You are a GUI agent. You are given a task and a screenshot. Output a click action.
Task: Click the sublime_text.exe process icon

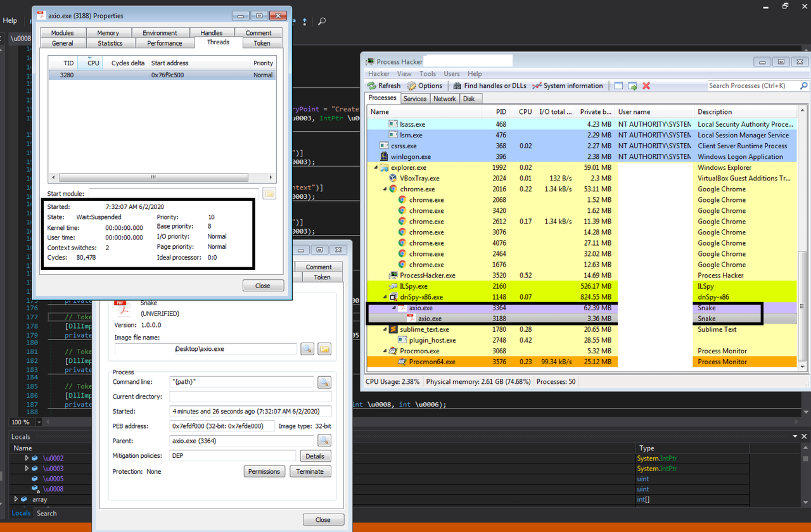click(393, 329)
